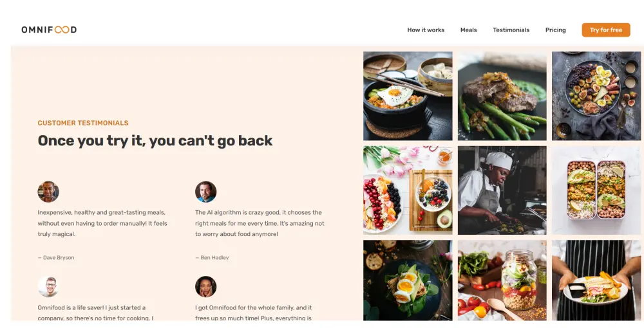This screenshot has height=328, width=644.
Task: Open the How it works link
Action: coord(426,30)
